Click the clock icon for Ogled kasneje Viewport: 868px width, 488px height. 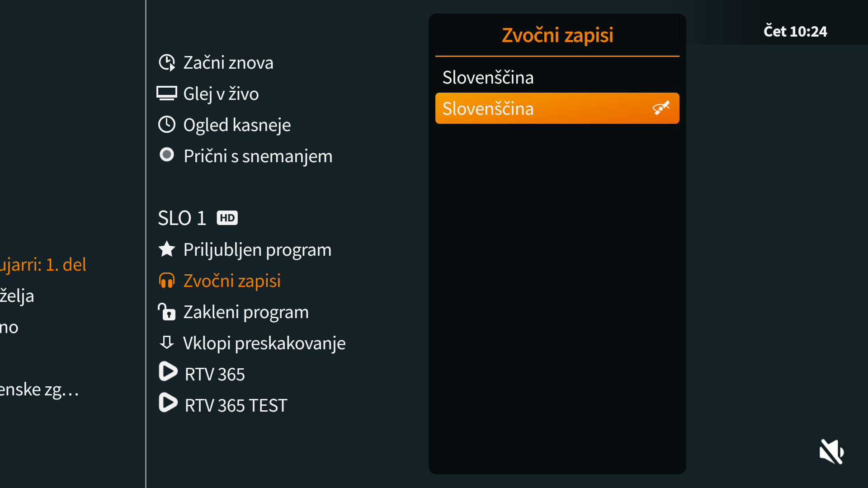coord(167,124)
